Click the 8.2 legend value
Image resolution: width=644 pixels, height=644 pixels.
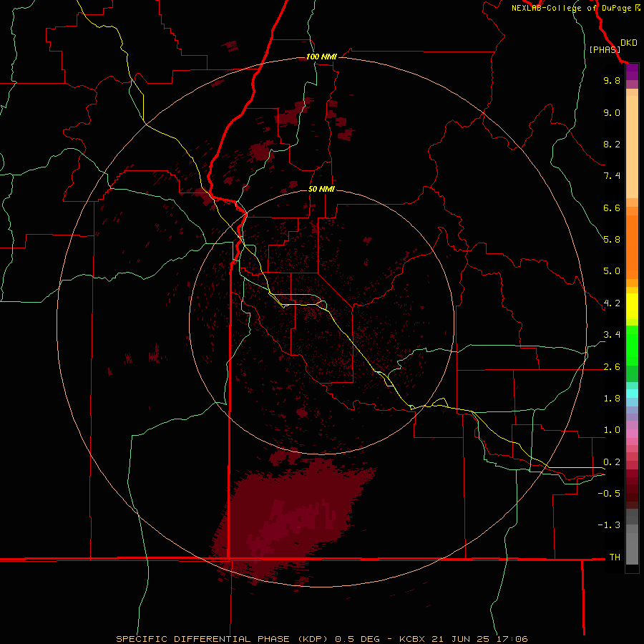[x=612, y=144]
